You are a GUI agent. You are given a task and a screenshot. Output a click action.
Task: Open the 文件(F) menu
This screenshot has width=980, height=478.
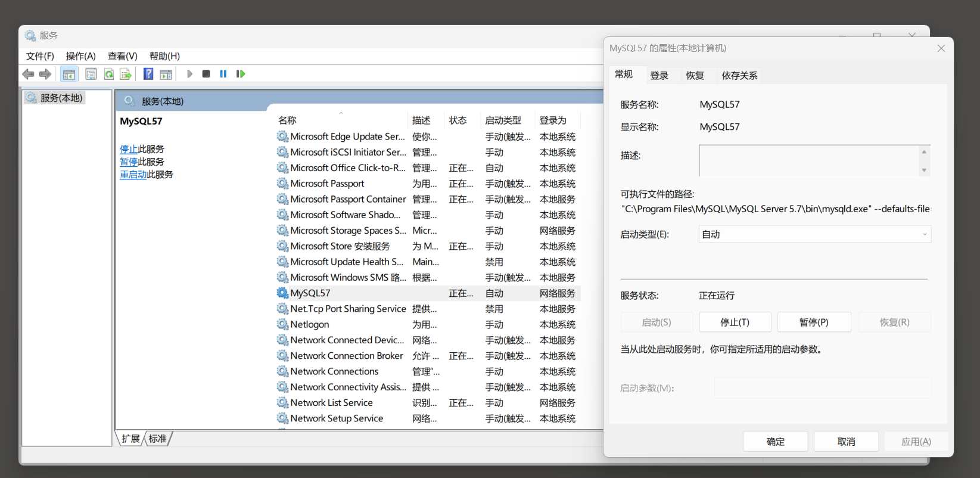pyautogui.click(x=40, y=56)
